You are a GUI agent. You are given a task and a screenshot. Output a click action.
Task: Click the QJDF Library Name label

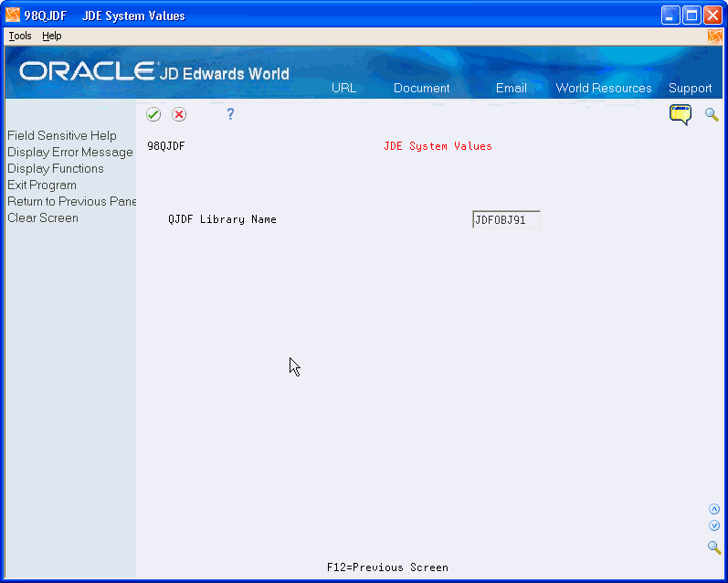(x=222, y=219)
